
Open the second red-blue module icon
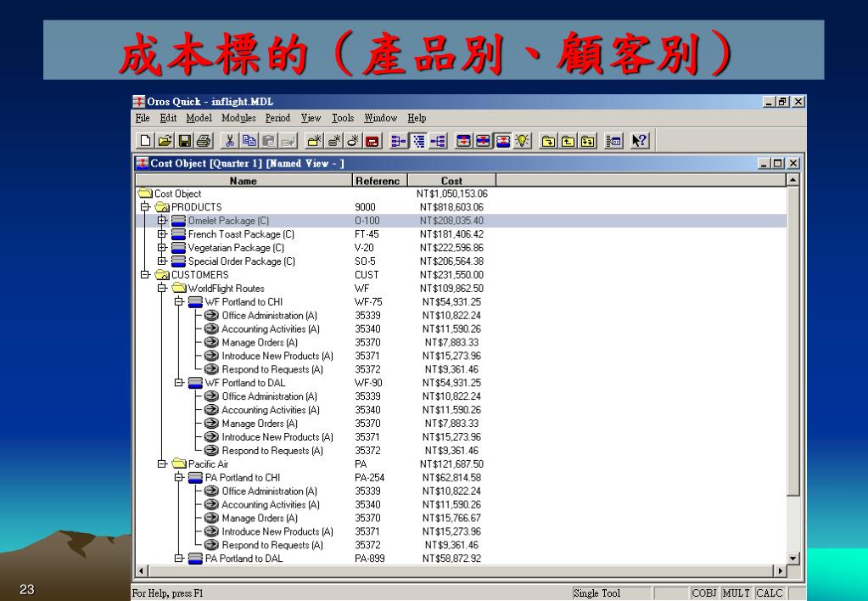click(483, 141)
